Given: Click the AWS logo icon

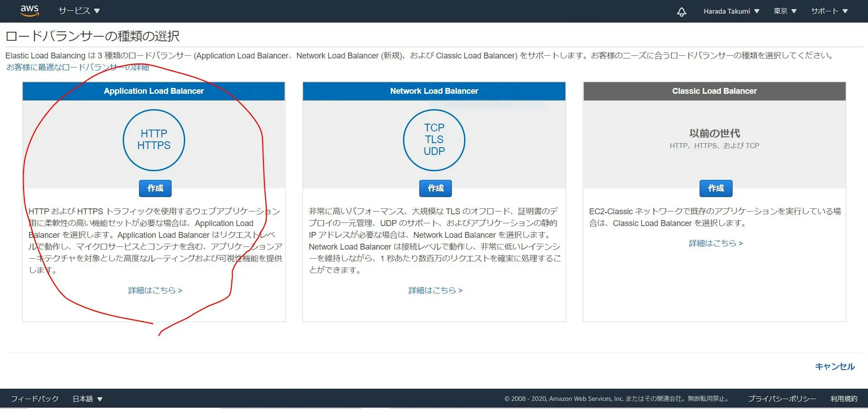Looking at the screenshot, I should [x=30, y=11].
